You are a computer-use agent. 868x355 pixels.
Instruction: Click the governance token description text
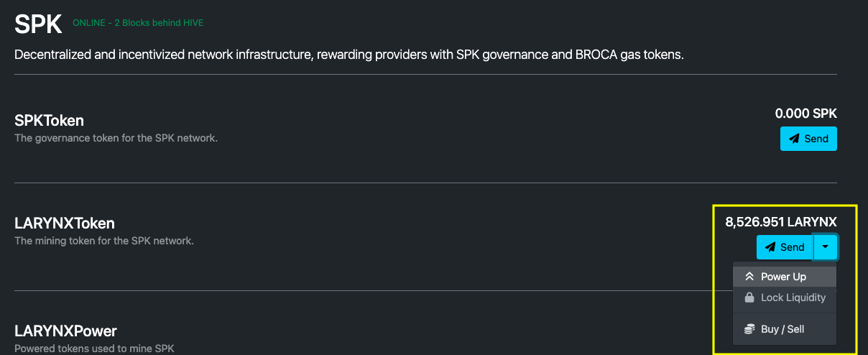[116, 138]
